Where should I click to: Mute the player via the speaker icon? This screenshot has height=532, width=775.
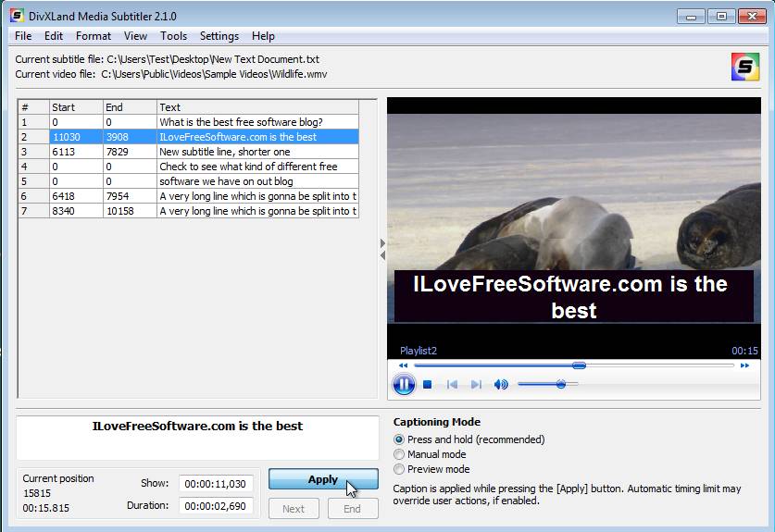pyautogui.click(x=501, y=384)
